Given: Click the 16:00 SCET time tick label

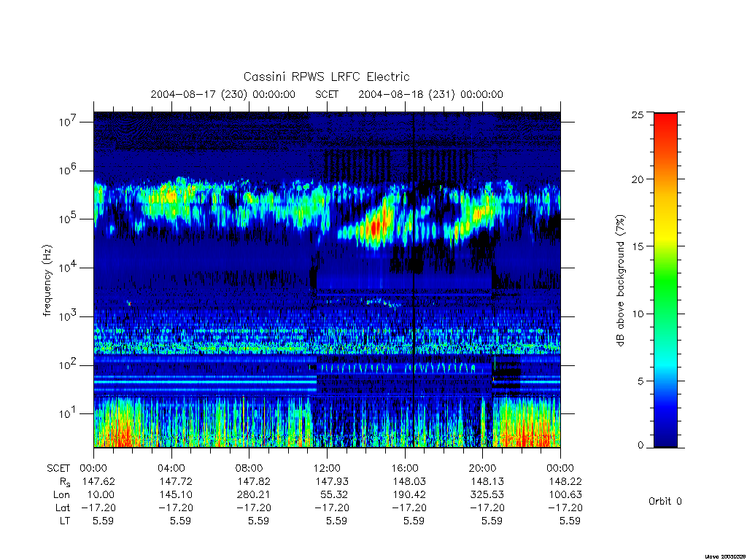Looking at the screenshot, I should (404, 468).
